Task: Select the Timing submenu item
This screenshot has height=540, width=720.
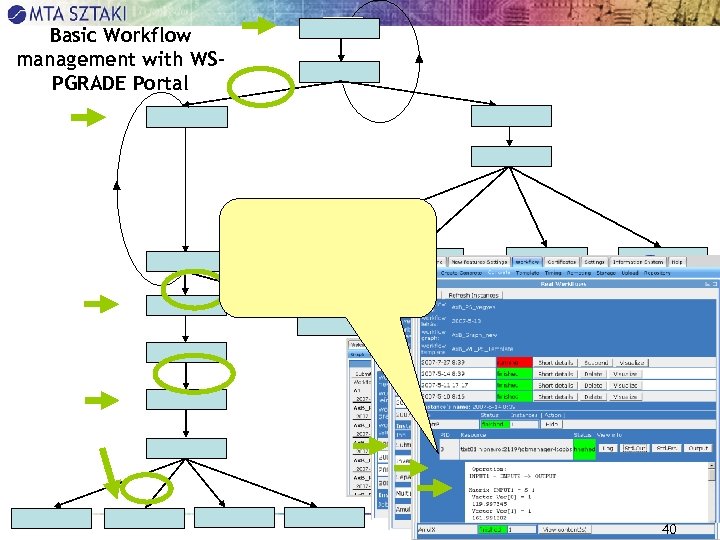Action: point(553,273)
